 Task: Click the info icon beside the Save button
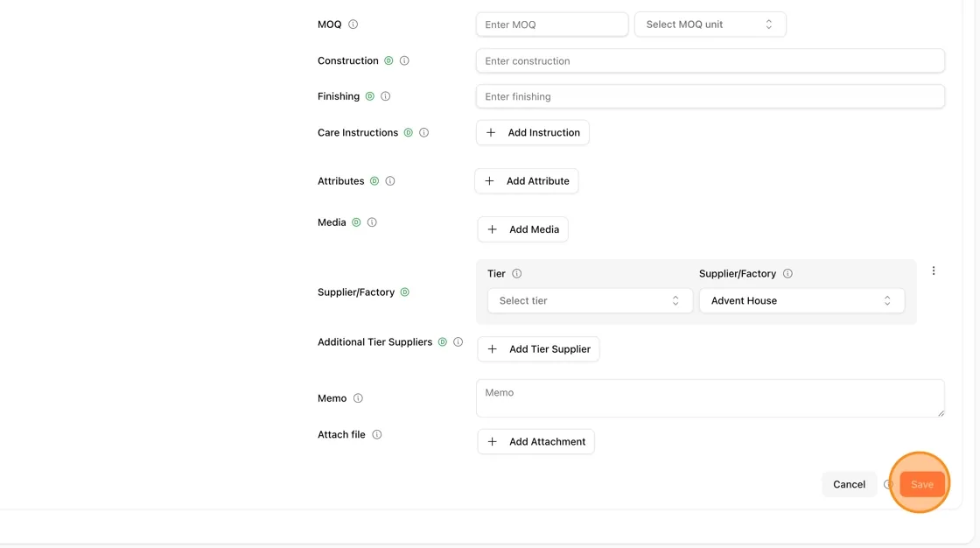[888, 484]
